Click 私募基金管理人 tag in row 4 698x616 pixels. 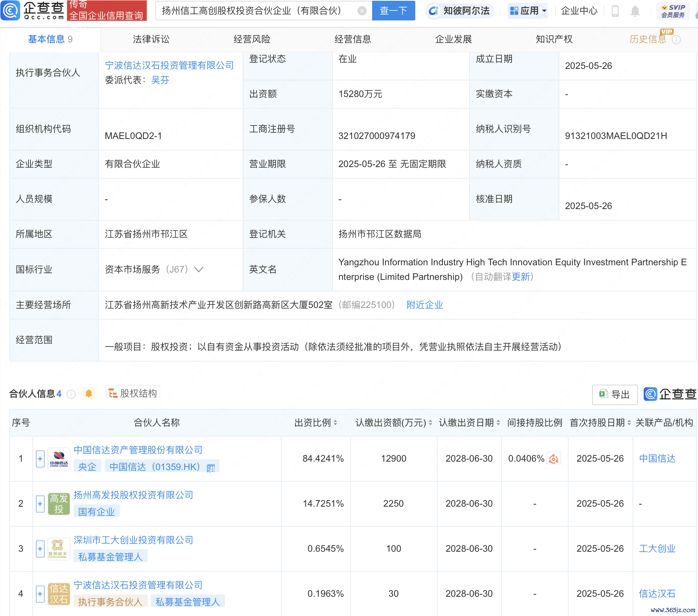click(188, 602)
